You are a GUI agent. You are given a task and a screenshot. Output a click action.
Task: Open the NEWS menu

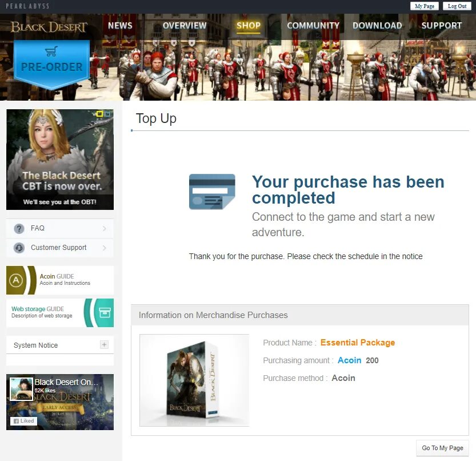pyautogui.click(x=120, y=26)
